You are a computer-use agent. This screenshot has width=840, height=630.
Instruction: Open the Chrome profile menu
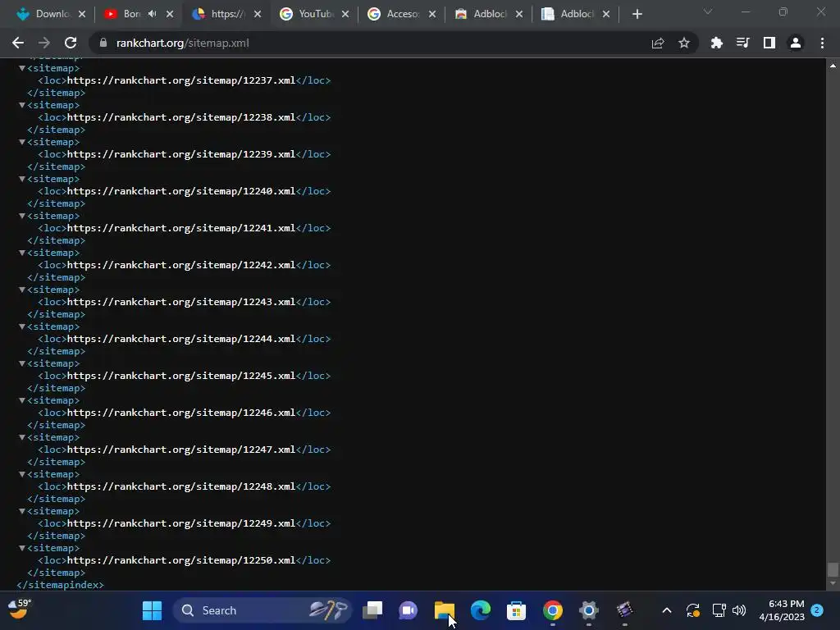coord(796,43)
